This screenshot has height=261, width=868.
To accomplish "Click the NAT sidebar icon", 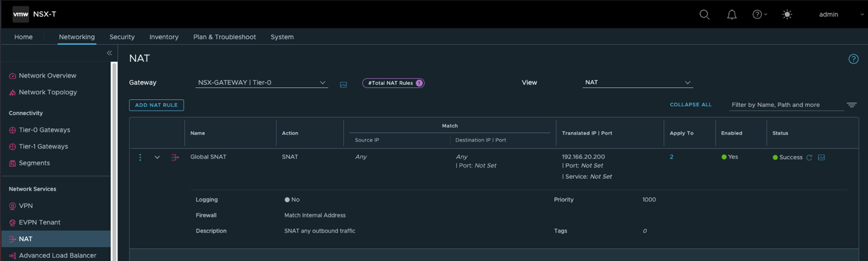I will pyautogui.click(x=13, y=240).
